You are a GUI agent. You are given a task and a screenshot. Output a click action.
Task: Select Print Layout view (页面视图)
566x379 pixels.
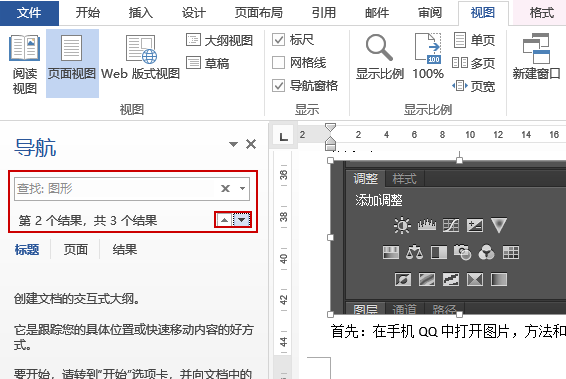pos(72,63)
